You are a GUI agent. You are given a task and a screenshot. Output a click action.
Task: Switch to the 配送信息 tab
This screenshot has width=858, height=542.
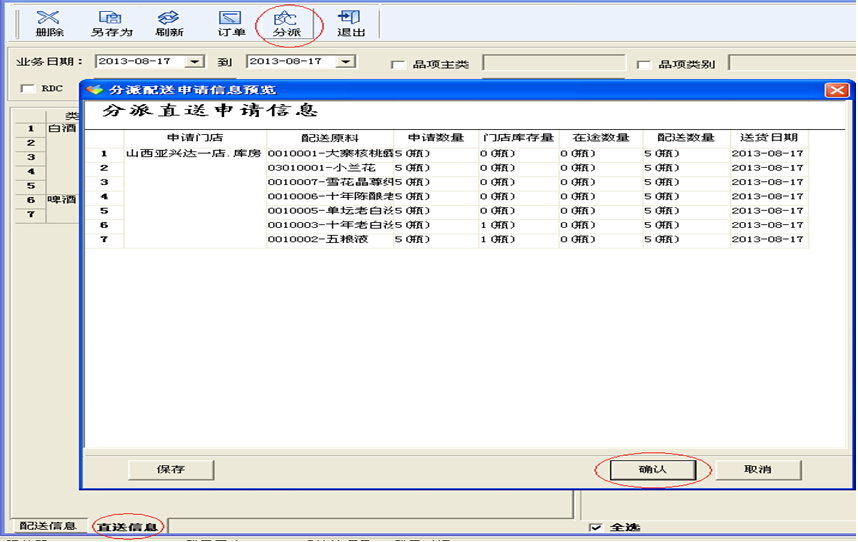click(x=48, y=526)
